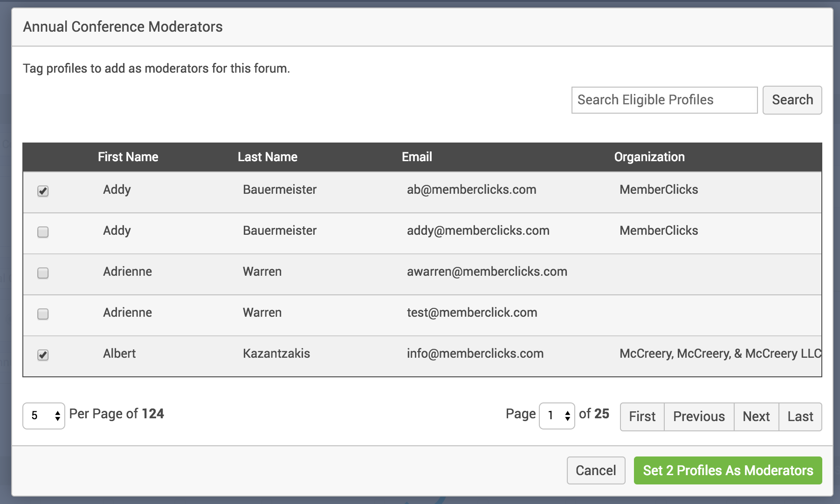
Task: Tick checkbox for addy@memberclicks.com row
Action: pyautogui.click(x=43, y=232)
